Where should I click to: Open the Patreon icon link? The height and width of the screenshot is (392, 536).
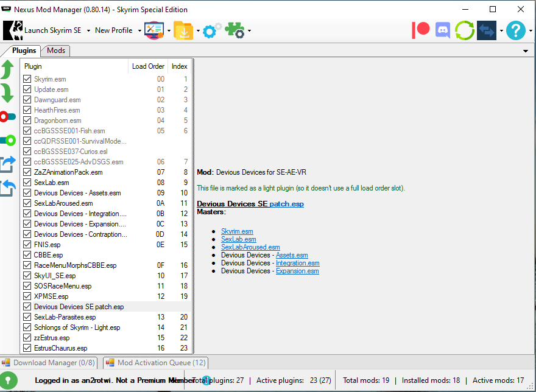tap(420, 30)
